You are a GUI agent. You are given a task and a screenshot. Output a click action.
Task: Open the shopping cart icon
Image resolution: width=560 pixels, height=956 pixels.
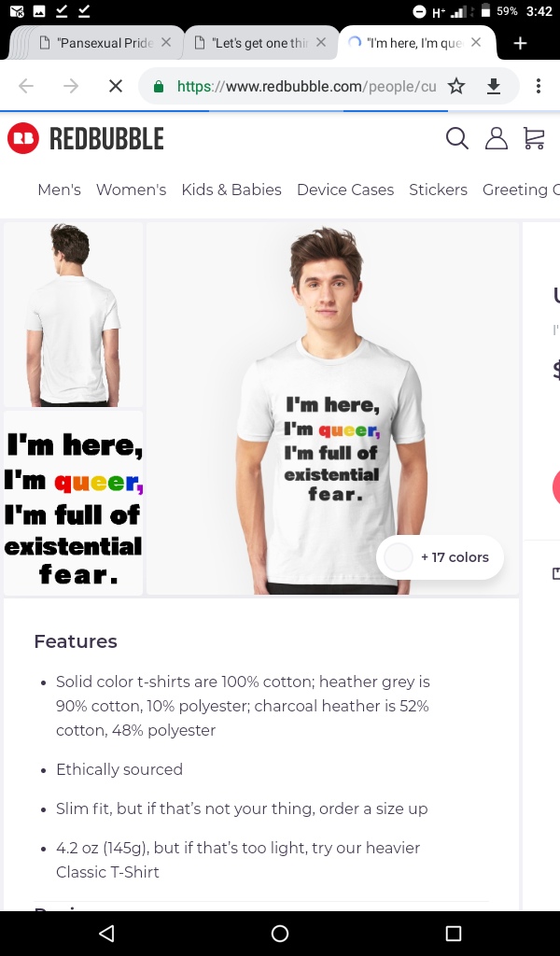pyautogui.click(x=534, y=139)
